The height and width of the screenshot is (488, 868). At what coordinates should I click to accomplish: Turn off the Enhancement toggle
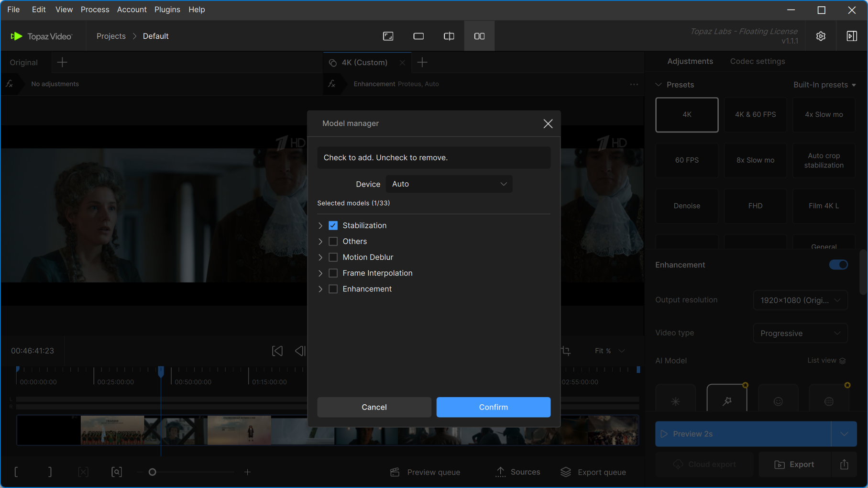[x=838, y=265]
